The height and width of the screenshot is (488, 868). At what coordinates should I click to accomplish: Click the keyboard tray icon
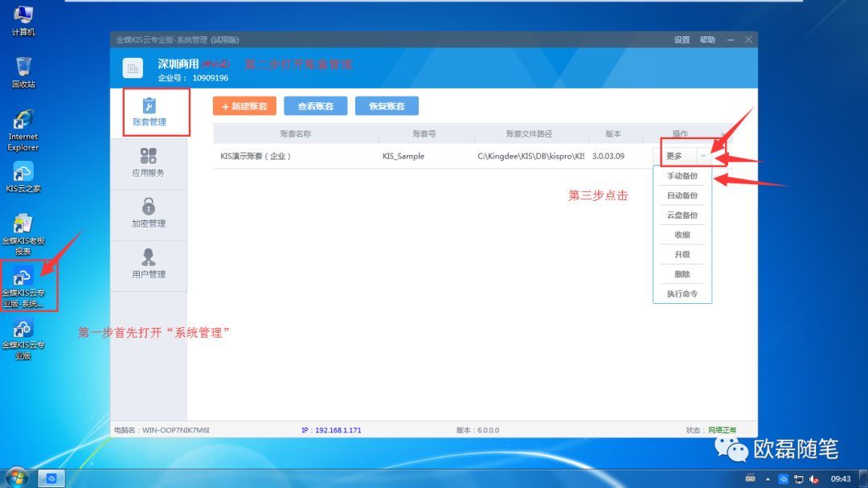(x=750, y=478)
